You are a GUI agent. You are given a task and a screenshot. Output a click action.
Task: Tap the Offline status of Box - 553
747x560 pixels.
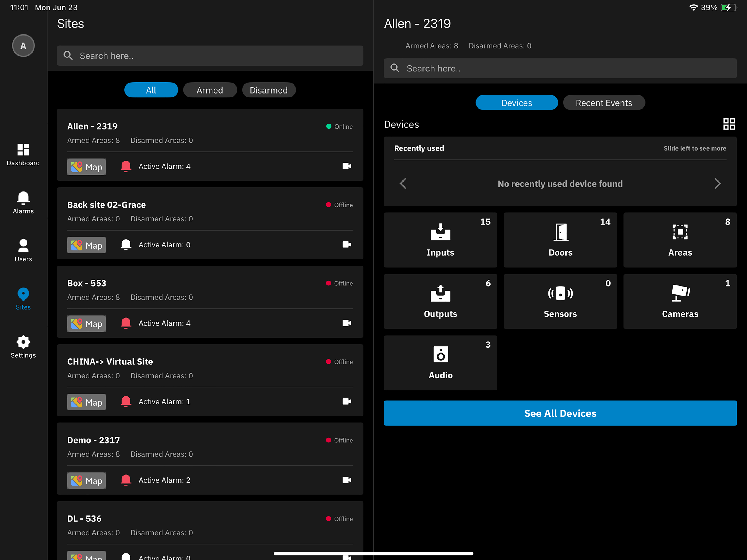point(339,283)
